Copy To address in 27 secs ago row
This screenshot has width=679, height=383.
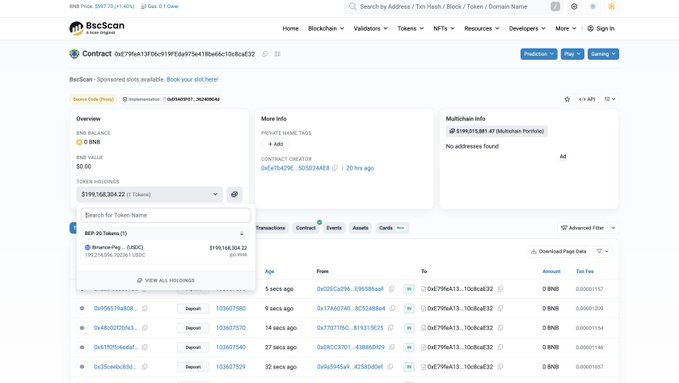coord(500,347)
